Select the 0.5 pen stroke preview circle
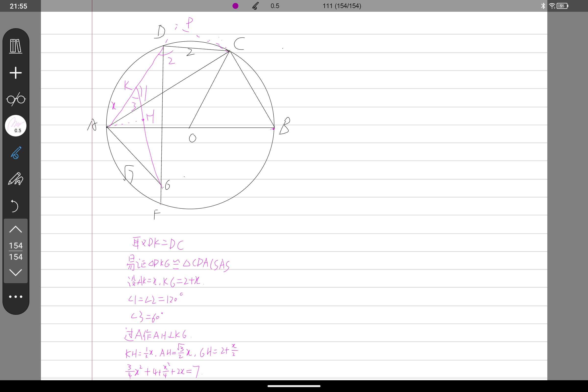Screen dimensions: 588x392 coord(16,125)
